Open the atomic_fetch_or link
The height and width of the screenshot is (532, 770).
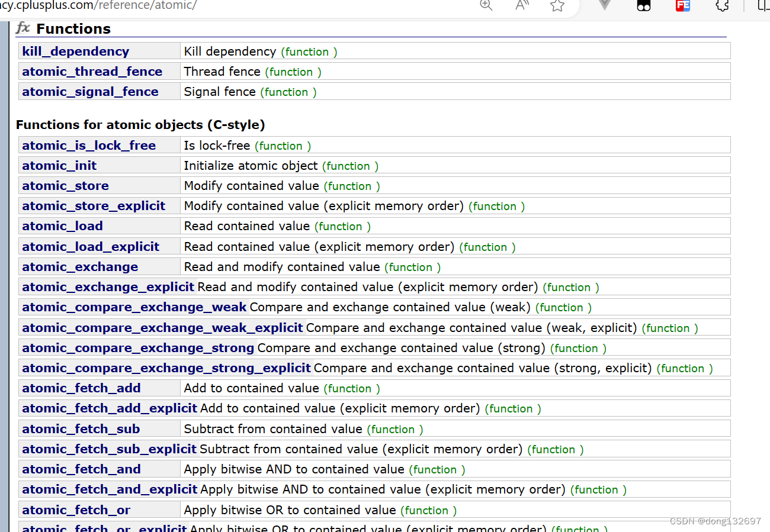pos(76,510)
